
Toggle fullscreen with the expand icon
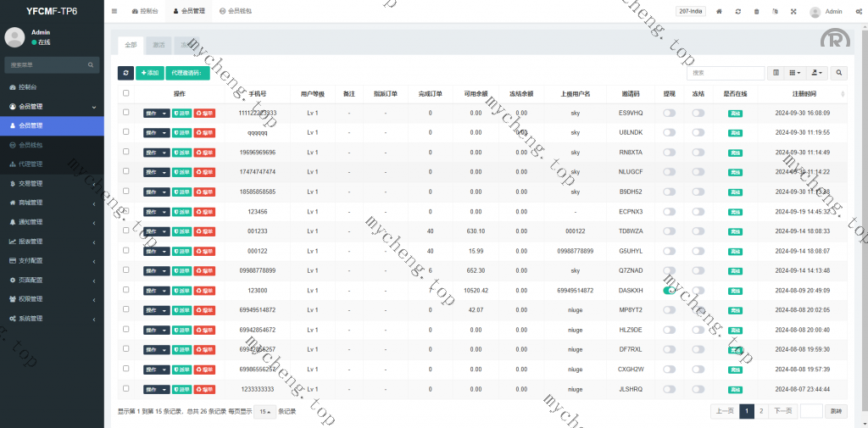click(x=793, y=12)
